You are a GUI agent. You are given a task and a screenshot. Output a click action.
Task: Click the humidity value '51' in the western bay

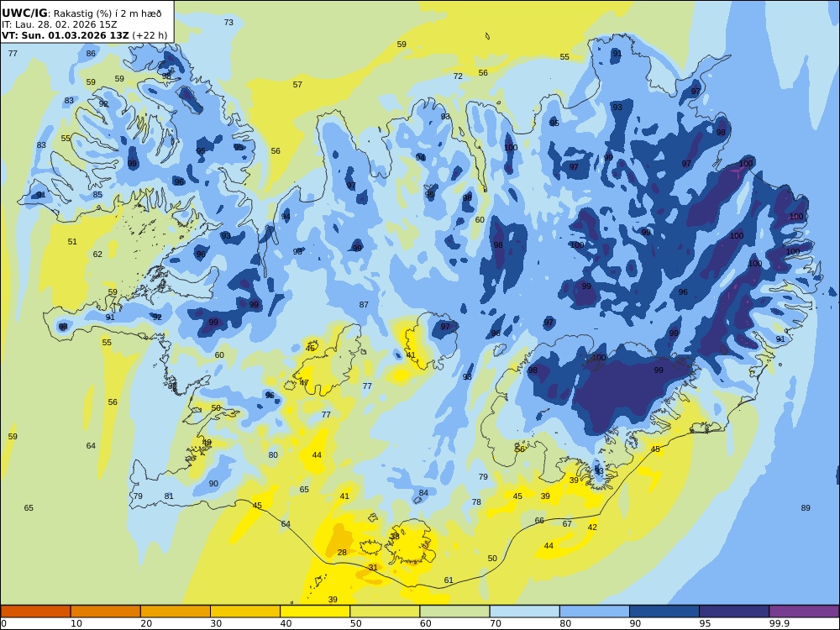point(72,242)
